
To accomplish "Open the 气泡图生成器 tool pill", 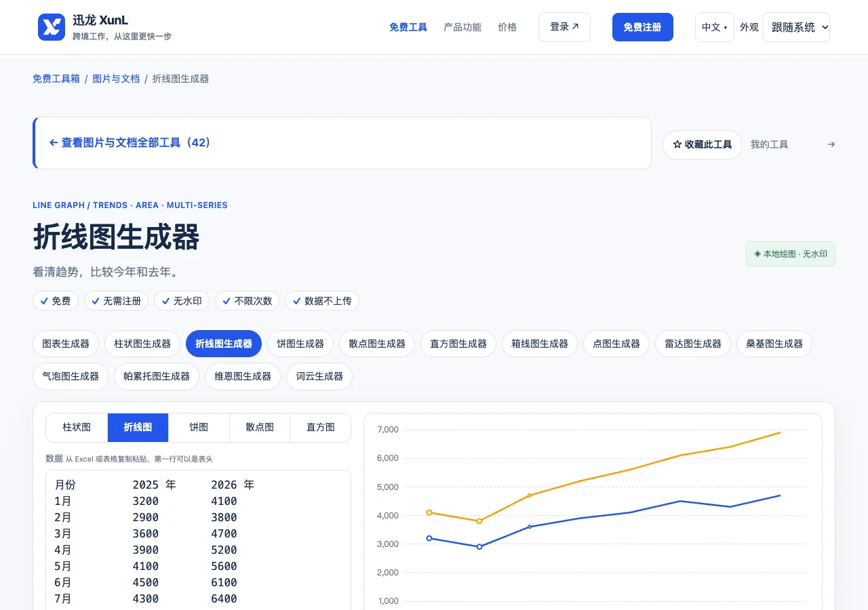I will pos(71,376).
